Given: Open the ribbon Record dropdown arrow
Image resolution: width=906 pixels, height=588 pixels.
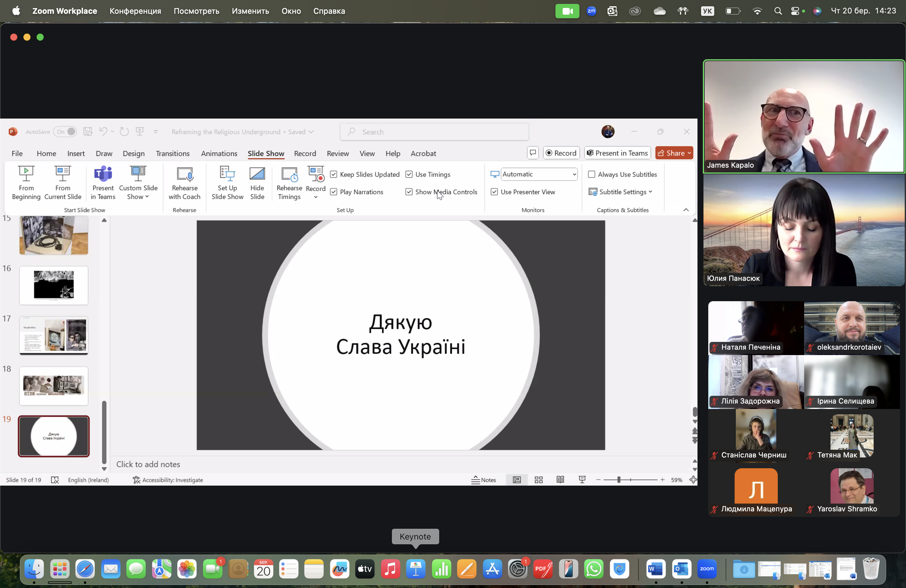Looking at the screenshot, I should 315,197.
